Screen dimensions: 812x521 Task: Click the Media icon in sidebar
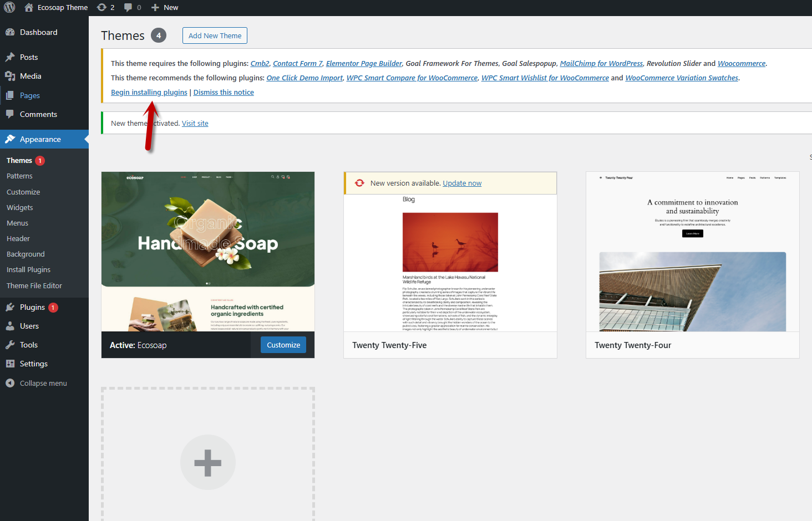tap(10, 76)
